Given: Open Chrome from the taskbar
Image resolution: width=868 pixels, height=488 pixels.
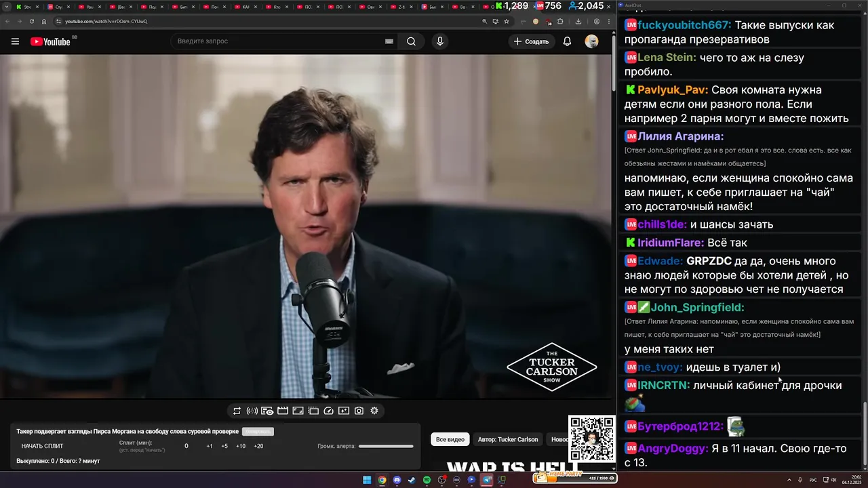Looking at the screenshot, I should (382, 480).
